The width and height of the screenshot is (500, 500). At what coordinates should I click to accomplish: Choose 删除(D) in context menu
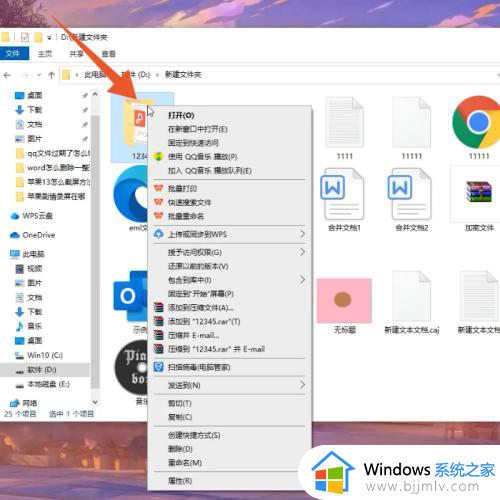coord(229,449)
